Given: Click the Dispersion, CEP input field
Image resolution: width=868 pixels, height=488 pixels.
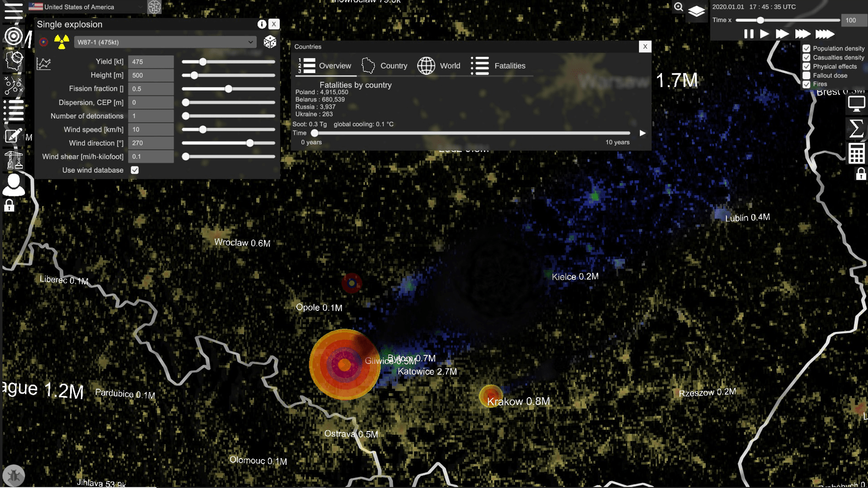Looking at the screenshot, I should pyautogui.click(x=151, y=103).
